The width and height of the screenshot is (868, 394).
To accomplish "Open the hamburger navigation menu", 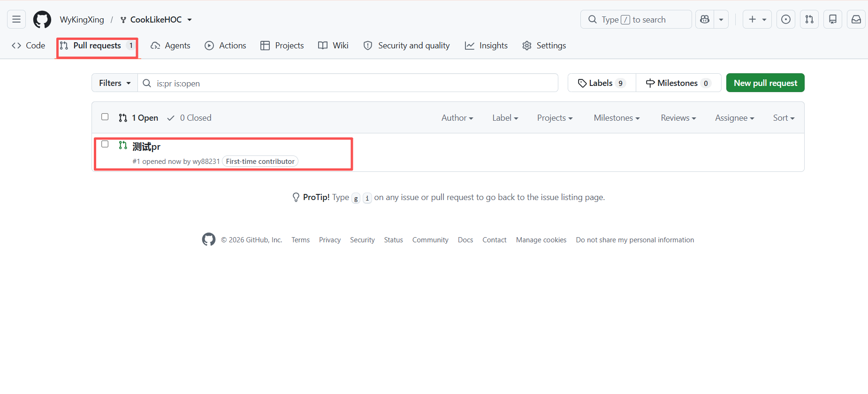I will tap(16, 19).
